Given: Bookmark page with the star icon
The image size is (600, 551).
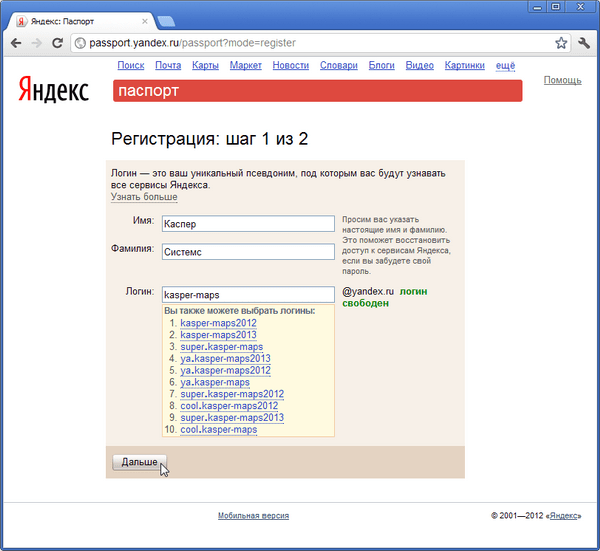Looking at the screenshot, I should point(561,43).
